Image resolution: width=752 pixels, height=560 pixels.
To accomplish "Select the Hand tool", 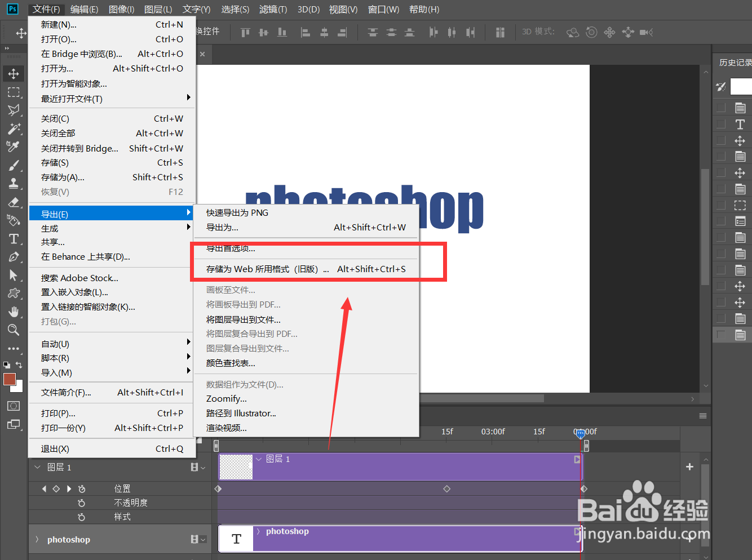I will tap(14, 312).
